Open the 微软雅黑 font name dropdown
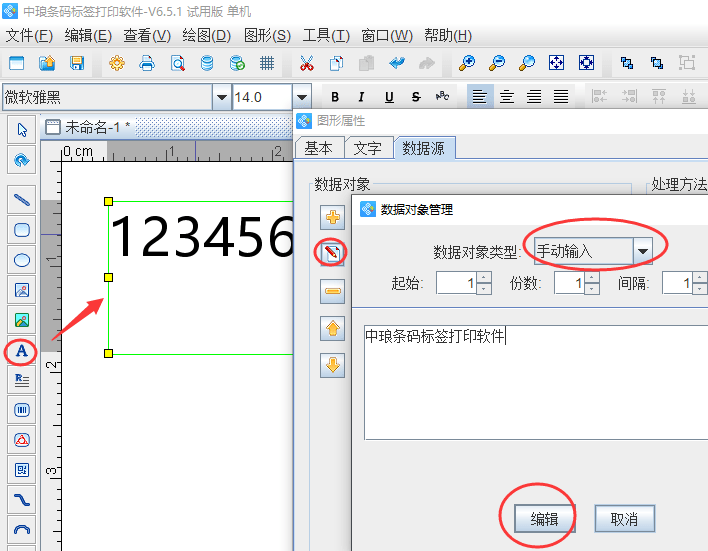 click(x=221, y=97)
